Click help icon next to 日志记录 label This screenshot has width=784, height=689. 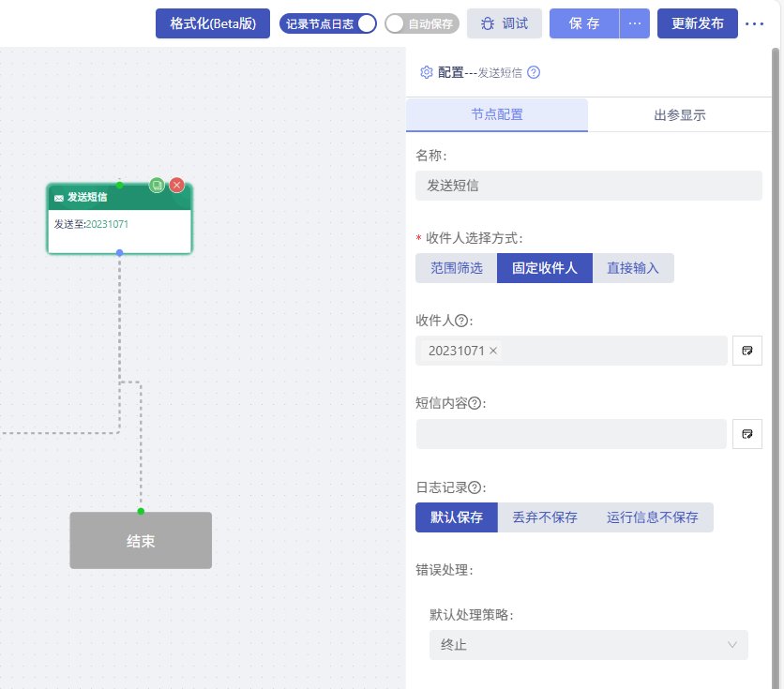pos(475,487)
